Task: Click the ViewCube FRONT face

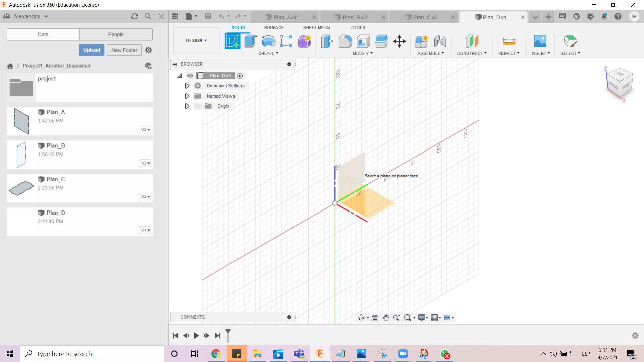Action: coord(613,85)
